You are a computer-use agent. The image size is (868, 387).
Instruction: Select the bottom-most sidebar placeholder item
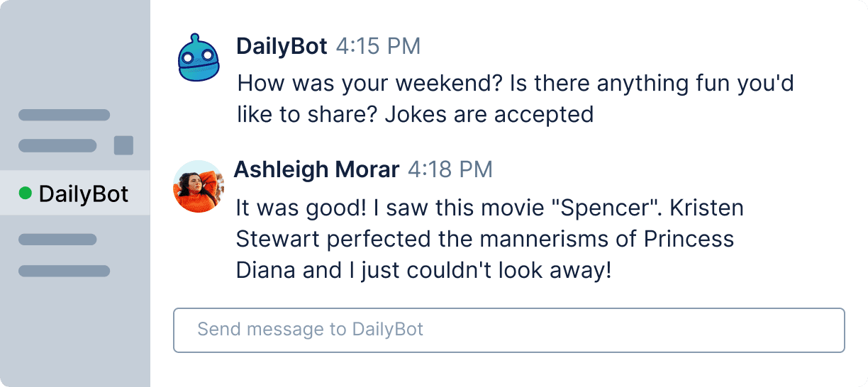point(64,271)
